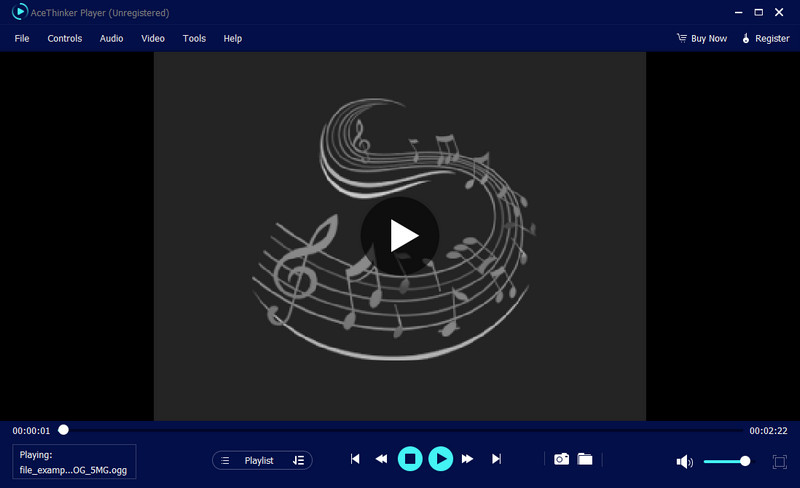Skip to the next track

point(496,459)
